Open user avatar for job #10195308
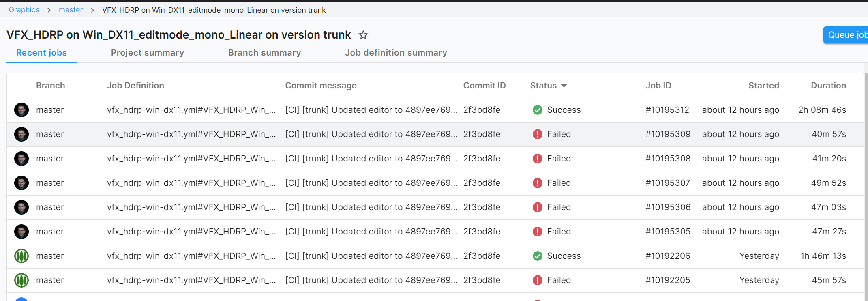 (21, 159)
